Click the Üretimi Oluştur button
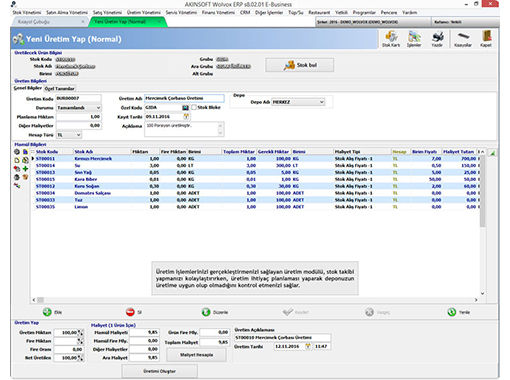The height and width of the screenshot is (380, 510). tap(159, 371)
